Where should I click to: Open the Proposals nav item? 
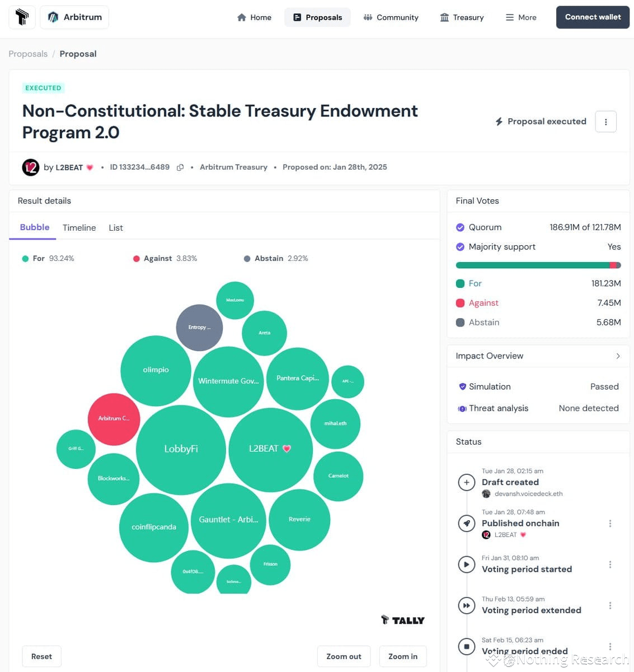(318, 17)
